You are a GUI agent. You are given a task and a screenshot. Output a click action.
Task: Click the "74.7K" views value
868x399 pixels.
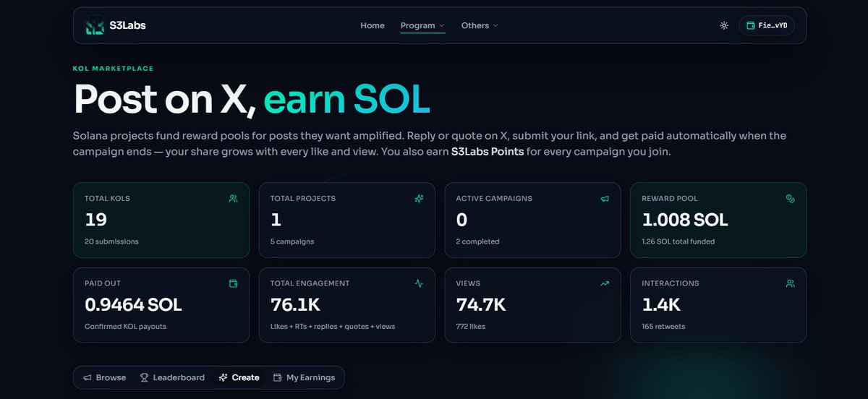[481, 305]
